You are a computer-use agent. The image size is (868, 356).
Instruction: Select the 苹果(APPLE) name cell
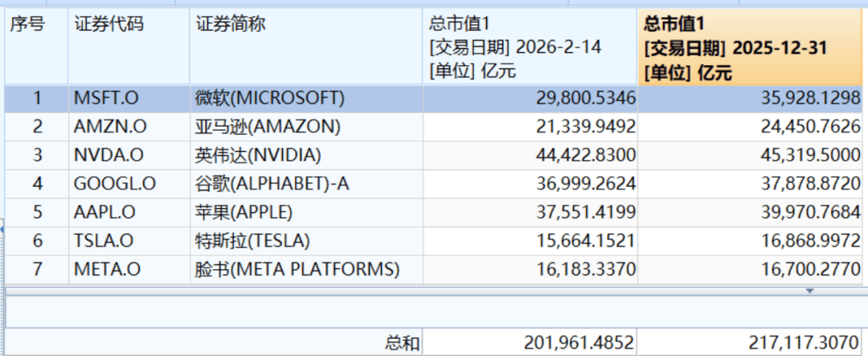pyautogui.click(x=244, y=213)
